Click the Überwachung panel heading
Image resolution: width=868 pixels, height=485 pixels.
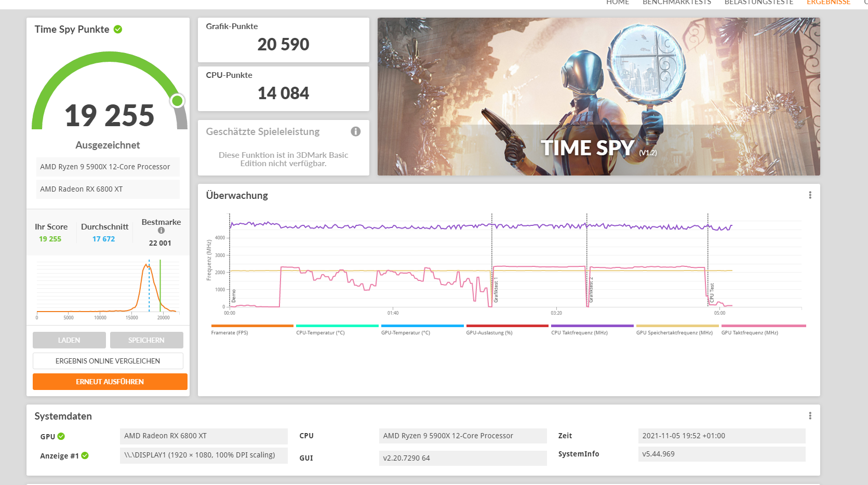pyautogui.click(x=237, y=195)
